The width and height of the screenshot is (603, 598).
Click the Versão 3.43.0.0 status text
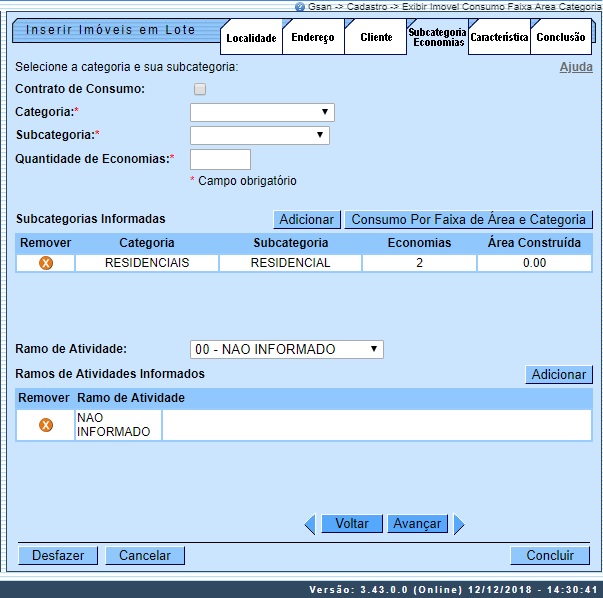(453, 590)
